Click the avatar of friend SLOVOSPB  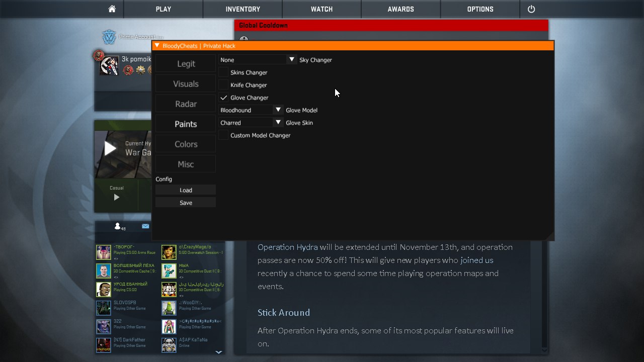coord(103,308)
